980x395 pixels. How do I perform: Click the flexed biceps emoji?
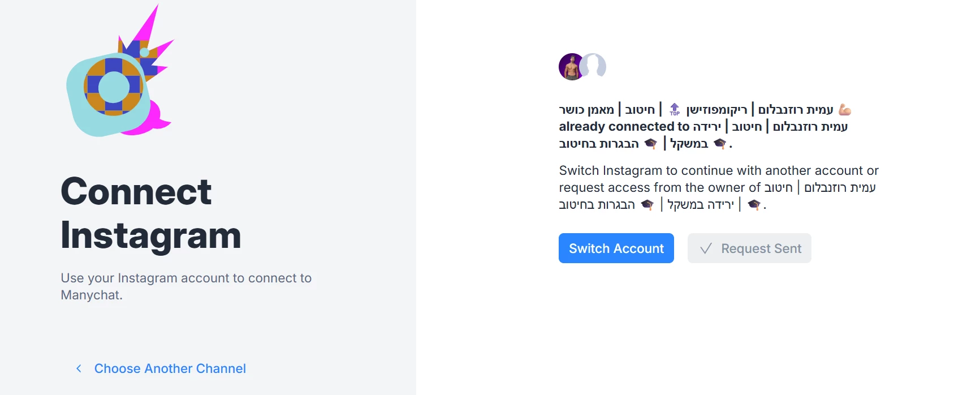[x=845, y=109]
